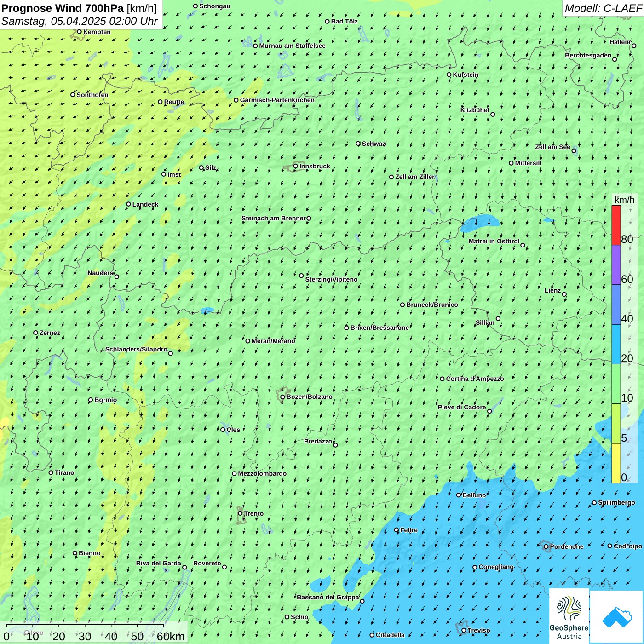
Task: Click the red 80 km/h legend color
Action: 616,225
